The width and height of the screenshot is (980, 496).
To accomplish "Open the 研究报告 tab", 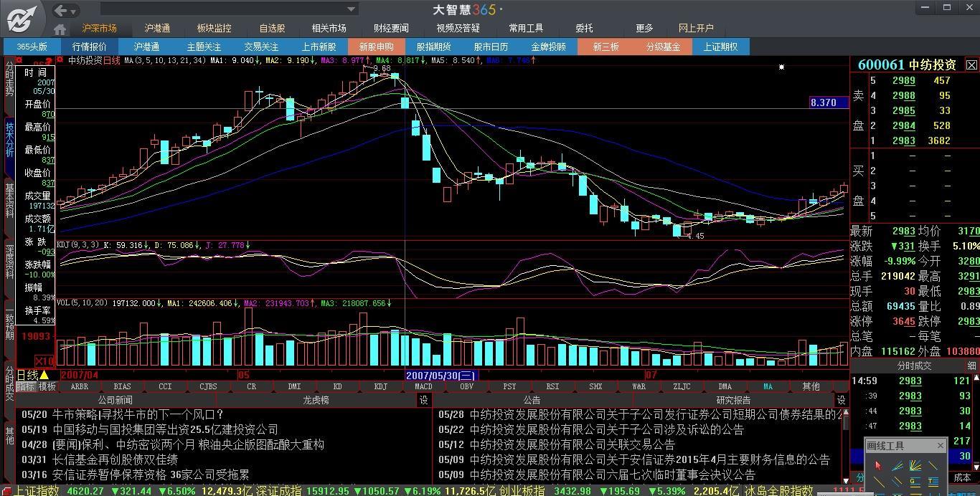I will coord(733,400).
